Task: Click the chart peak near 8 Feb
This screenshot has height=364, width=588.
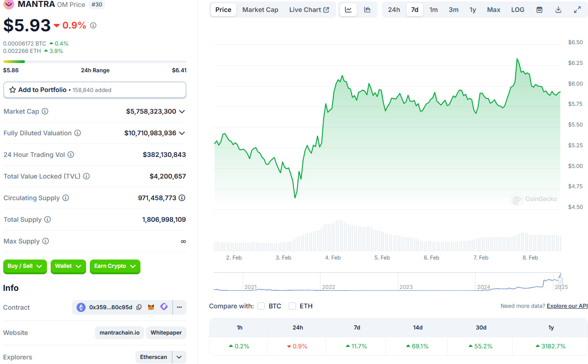Action: 518,59
